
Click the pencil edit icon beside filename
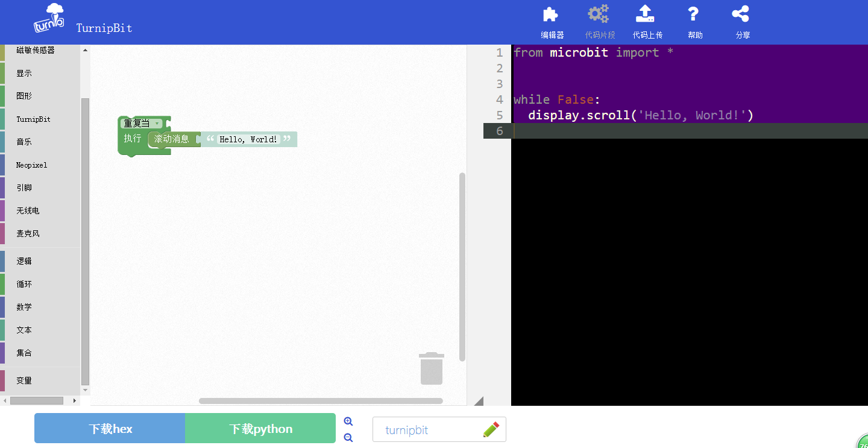[x=491, y=430]
